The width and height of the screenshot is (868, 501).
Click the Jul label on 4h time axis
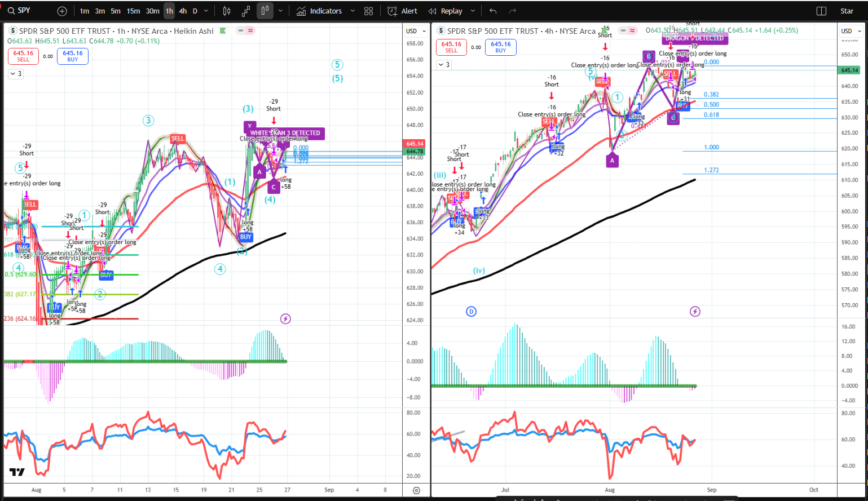click(505, 490)
